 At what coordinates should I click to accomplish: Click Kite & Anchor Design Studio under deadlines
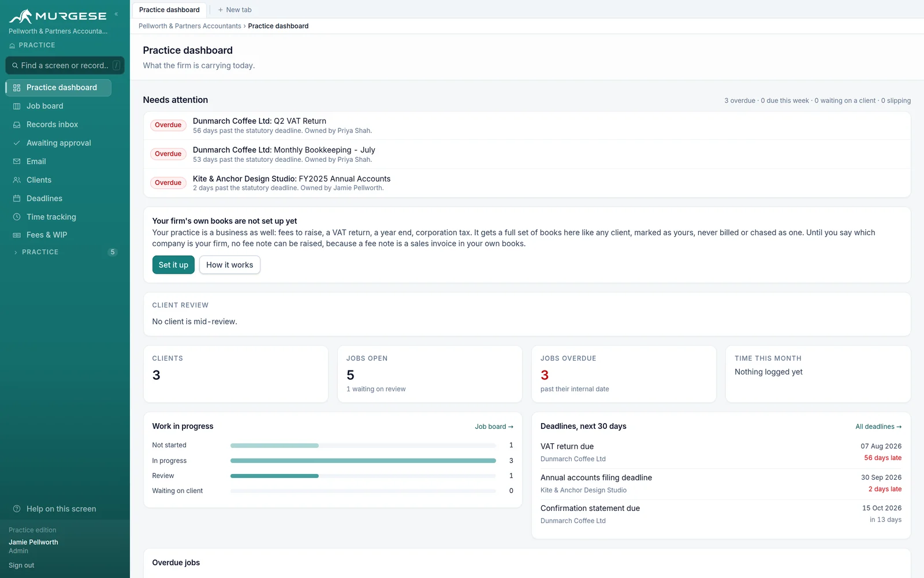583,490
